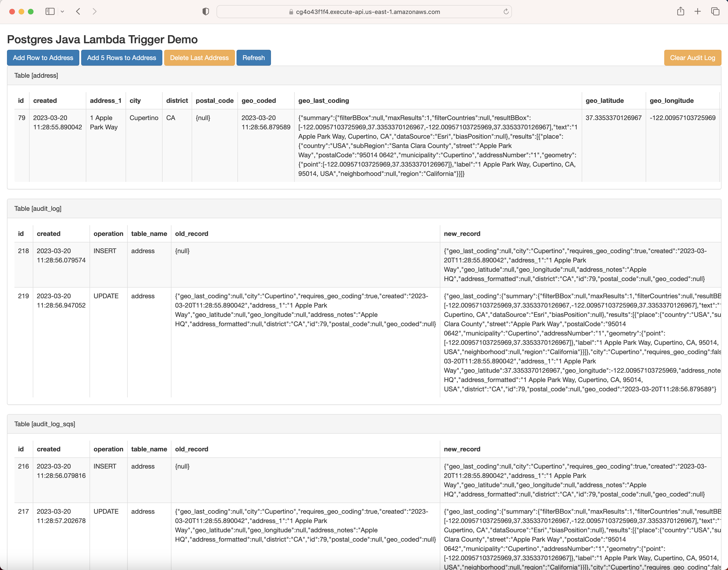This screenshot has height=570, width=728.
Task: Open a new browser tab
Action: pyautogui.click(x=698, y=11)
